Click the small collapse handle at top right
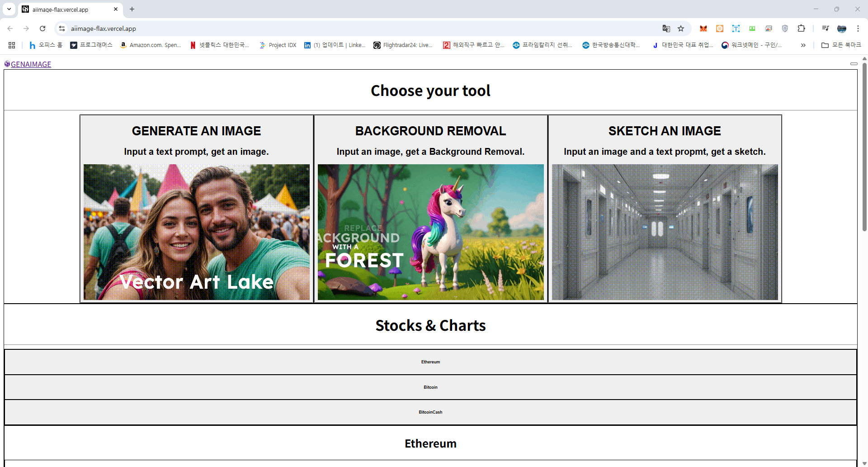 pos(854,64)
